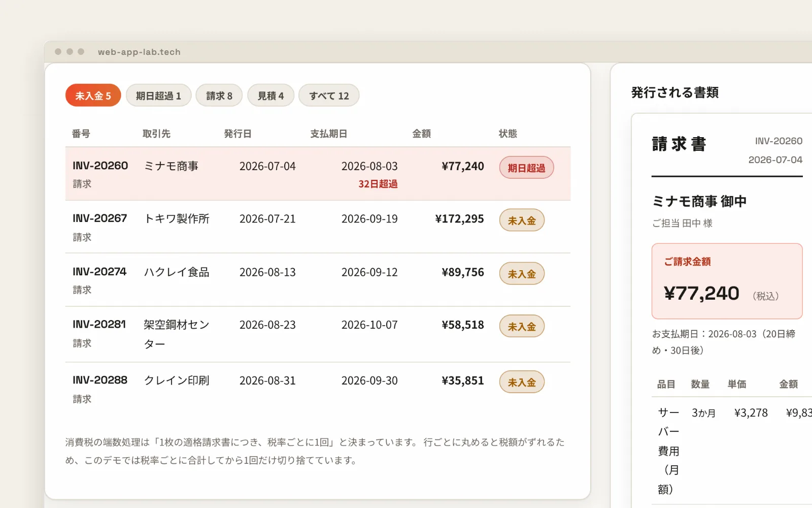
Task: Select the すべて 12 filter tab
Action: [x=329, y=96]
